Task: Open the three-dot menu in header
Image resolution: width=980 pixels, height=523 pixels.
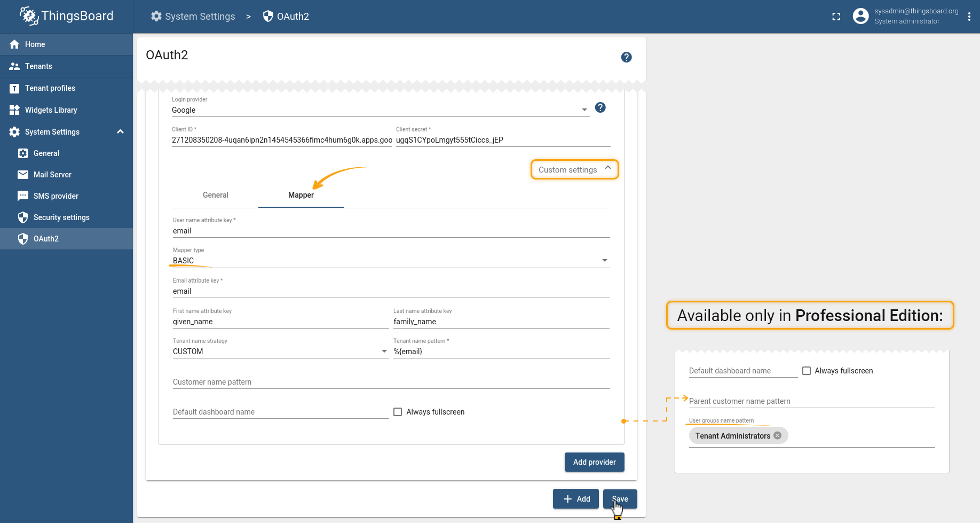Action: (x=969, y=17)
